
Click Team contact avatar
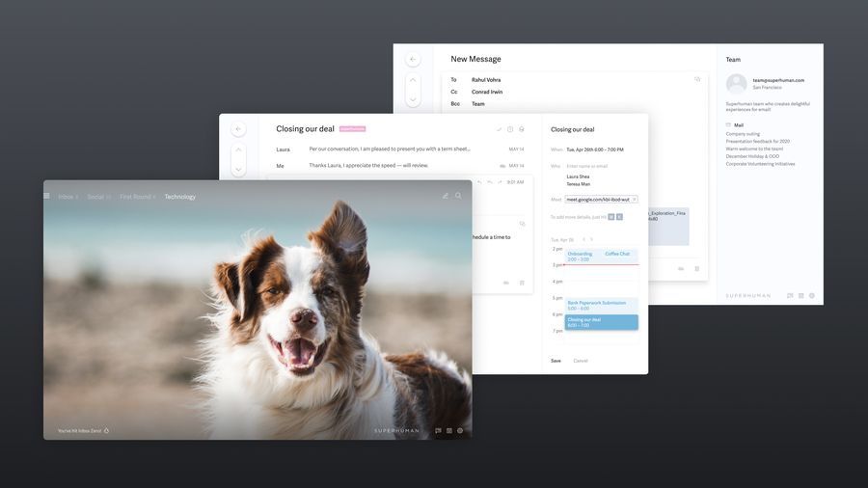point(736,84)
